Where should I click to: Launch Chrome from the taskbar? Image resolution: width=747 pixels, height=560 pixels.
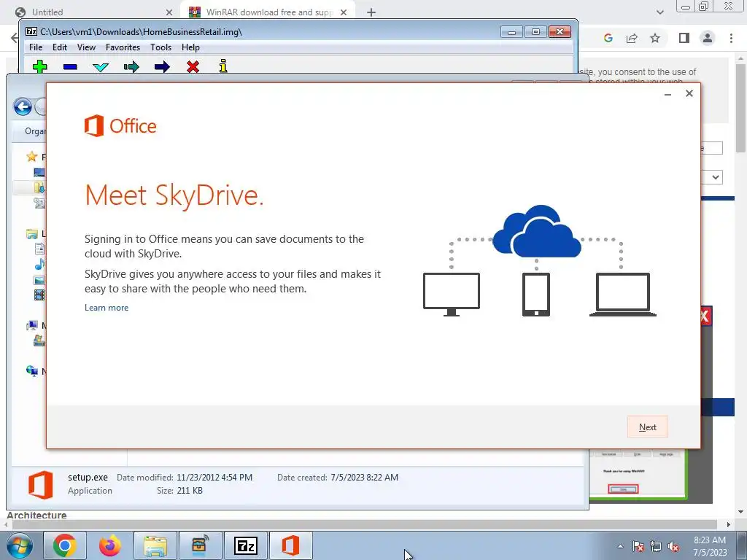(x=65, y=545)
